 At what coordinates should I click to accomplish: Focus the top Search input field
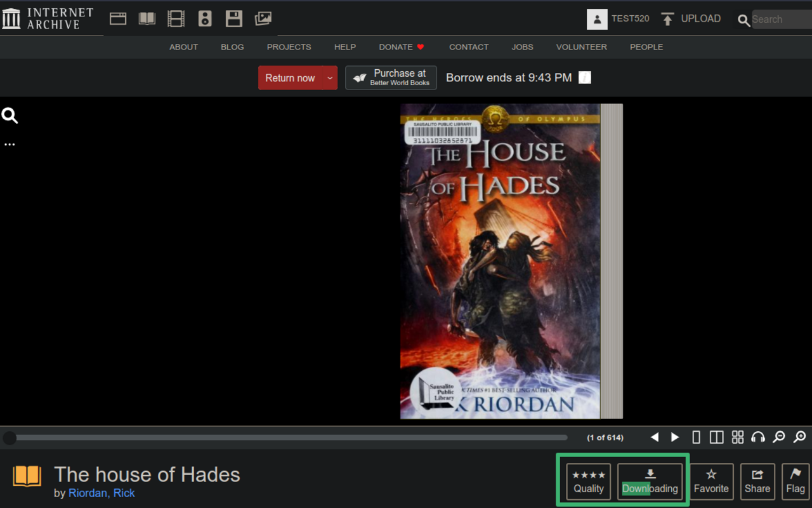(x=782, y=19)
